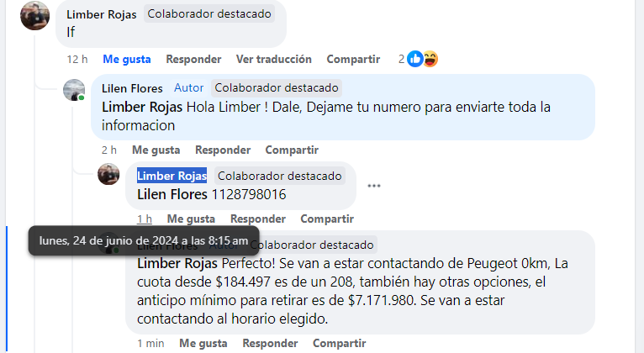The height and width of the screenshot is (353, 644).
Task: Like Lilen Flores's "Hola Limber" reply
Action: point(156,150)
